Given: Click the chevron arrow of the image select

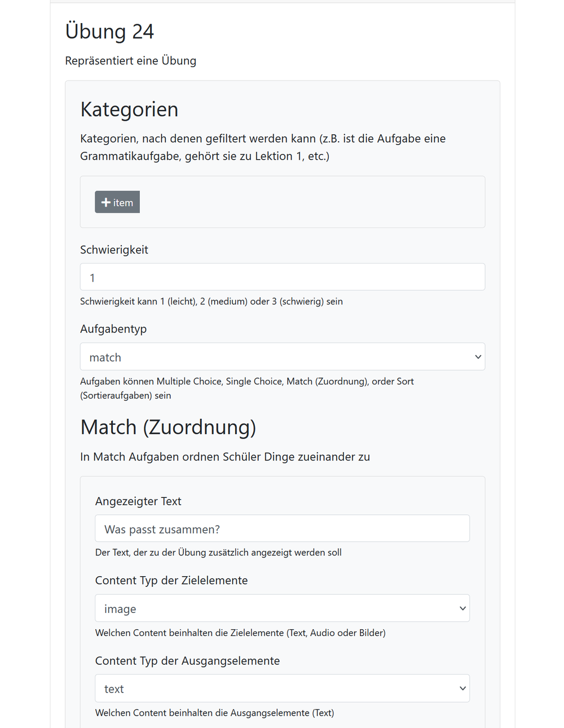Looking at the screenshot, I should (x=462, y=608).
